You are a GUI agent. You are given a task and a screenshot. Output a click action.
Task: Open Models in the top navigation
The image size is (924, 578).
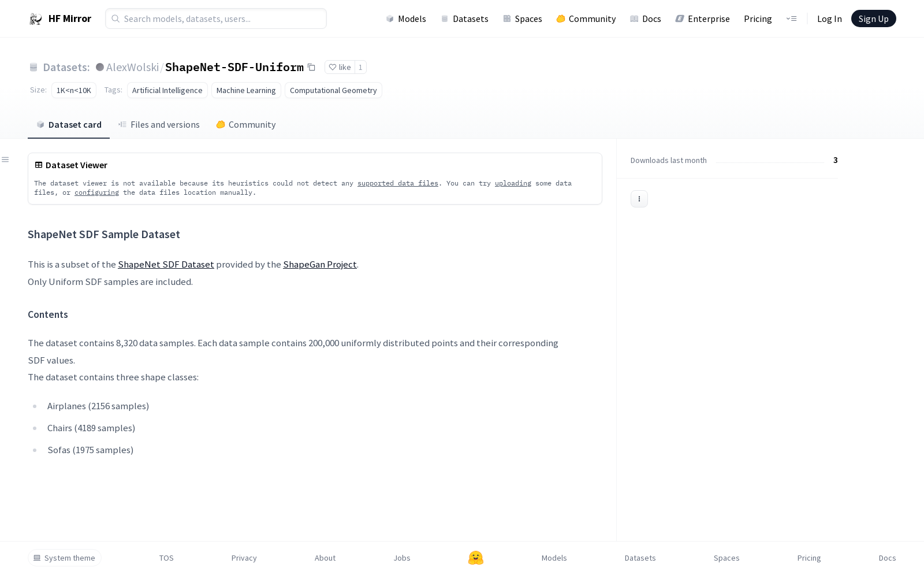pos(406,19)
